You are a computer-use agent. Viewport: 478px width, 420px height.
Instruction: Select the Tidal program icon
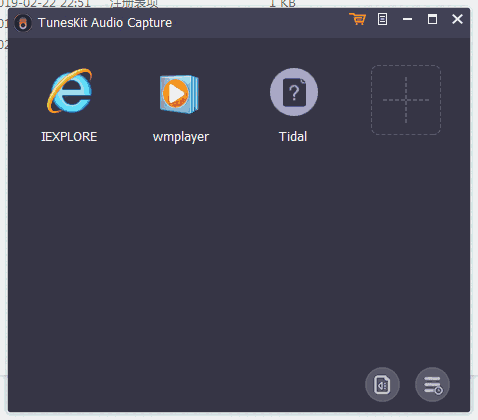pyautogui.click(x=294, y=92)
